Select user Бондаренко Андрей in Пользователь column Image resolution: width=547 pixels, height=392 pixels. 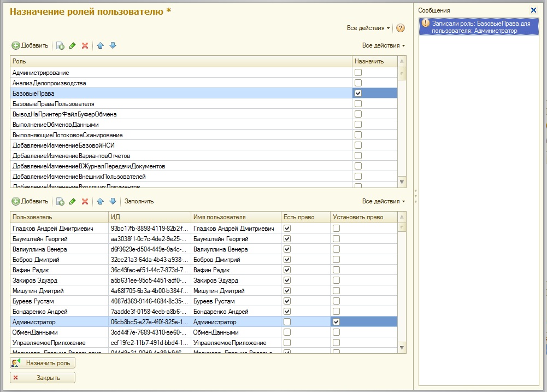[60, 312]
